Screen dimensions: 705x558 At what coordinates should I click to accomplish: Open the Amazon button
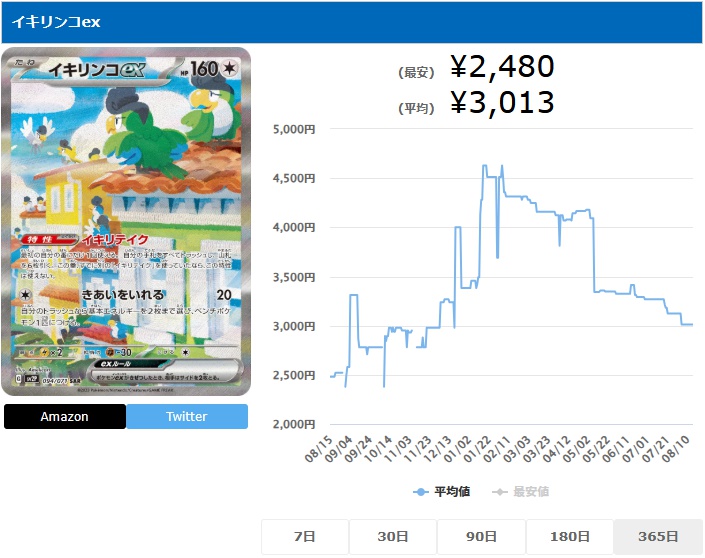(65, 416)
